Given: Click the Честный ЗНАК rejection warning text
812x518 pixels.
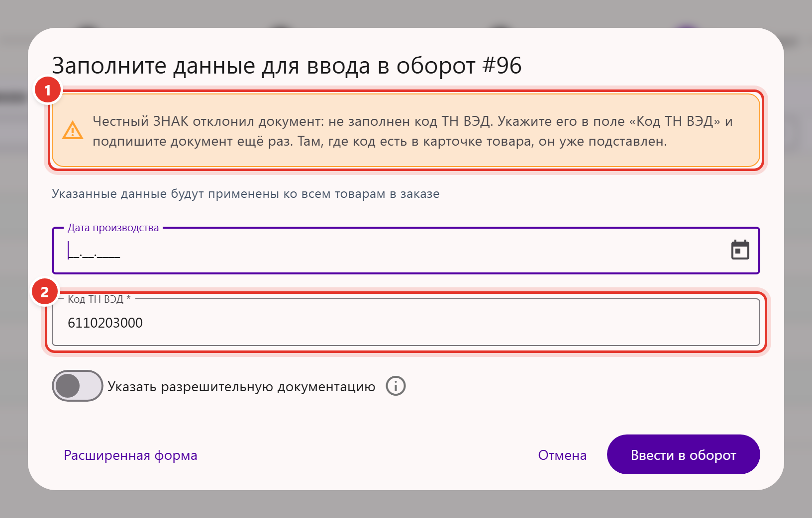Looking at the screenshot, I should pos(412,131).
